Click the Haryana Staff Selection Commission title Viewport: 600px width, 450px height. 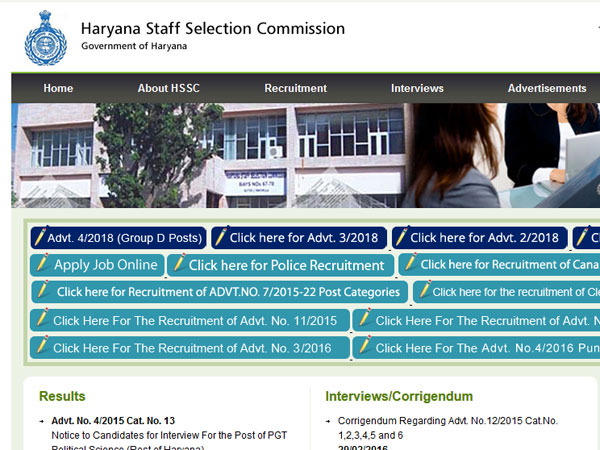click(x=213, y=29)
